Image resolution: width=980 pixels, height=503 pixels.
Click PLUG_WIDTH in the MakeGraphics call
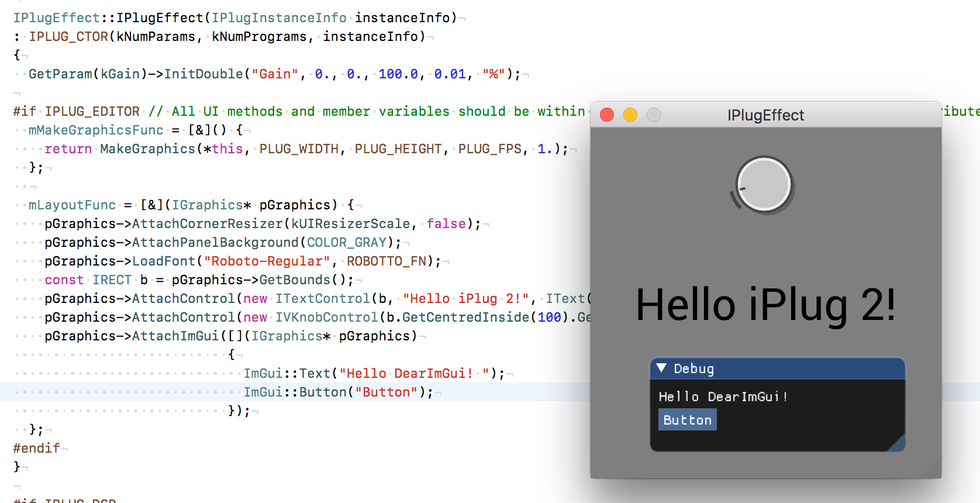coord(299,149)
